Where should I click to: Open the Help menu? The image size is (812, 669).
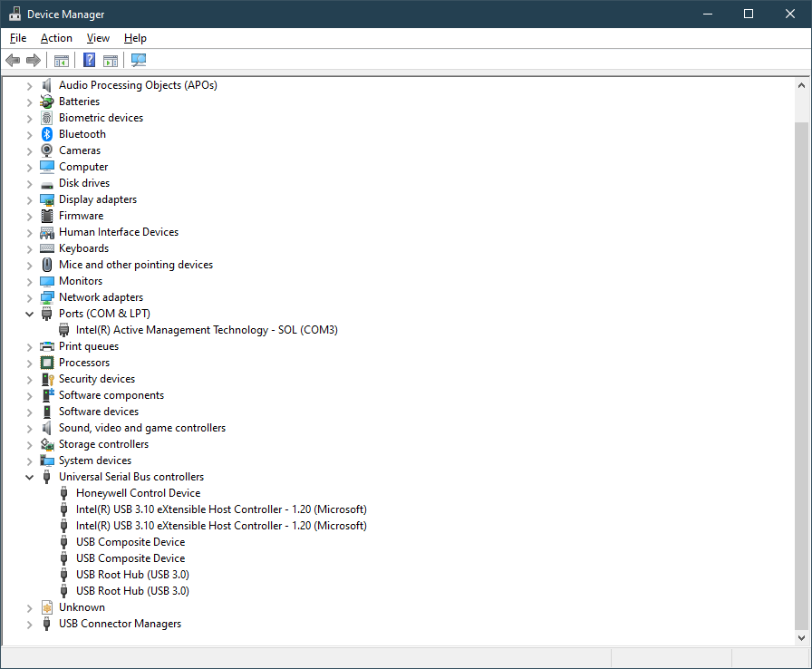(x=135, y=38)
